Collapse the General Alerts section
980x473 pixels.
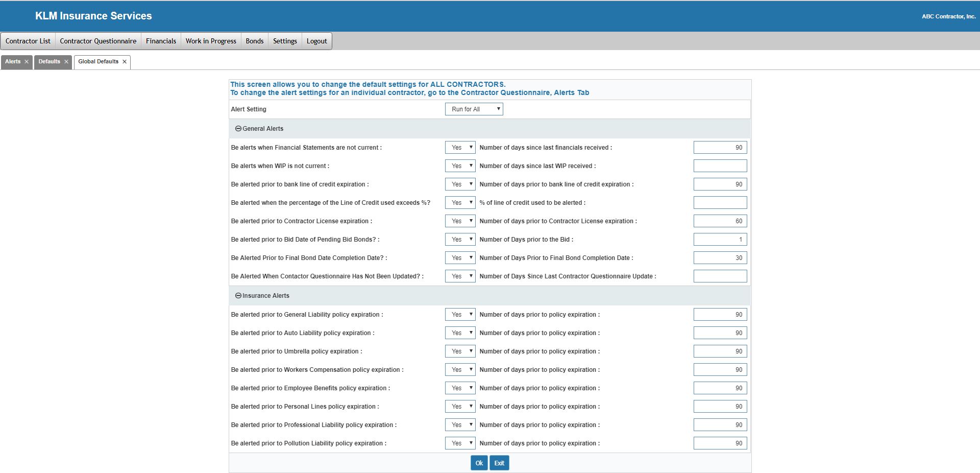(238, 129)
